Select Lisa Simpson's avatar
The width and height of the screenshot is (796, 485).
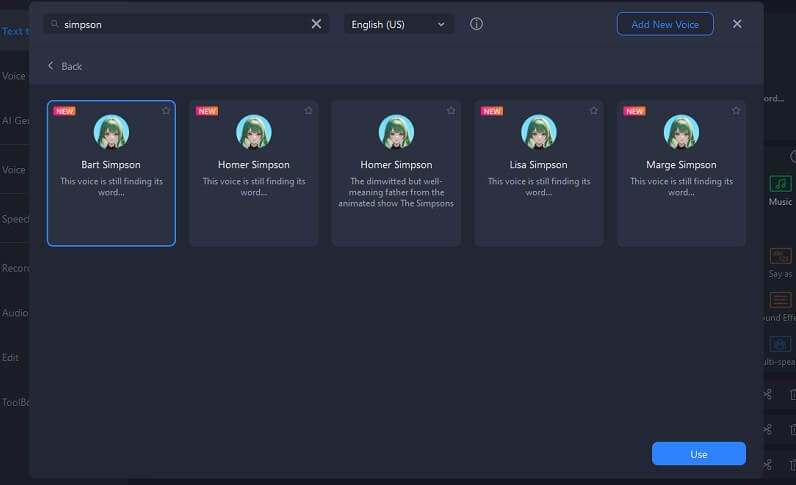click(539, 132)
